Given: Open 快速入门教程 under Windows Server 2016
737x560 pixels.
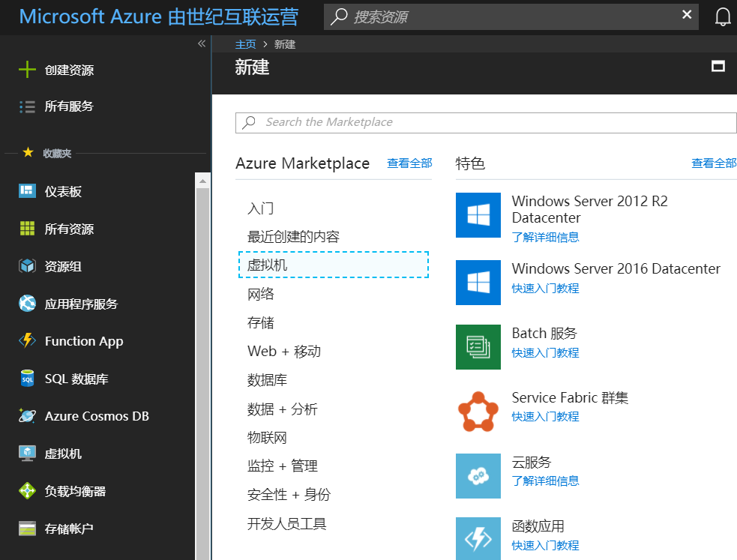Looking at the screenshot, I should coord(545,289).
